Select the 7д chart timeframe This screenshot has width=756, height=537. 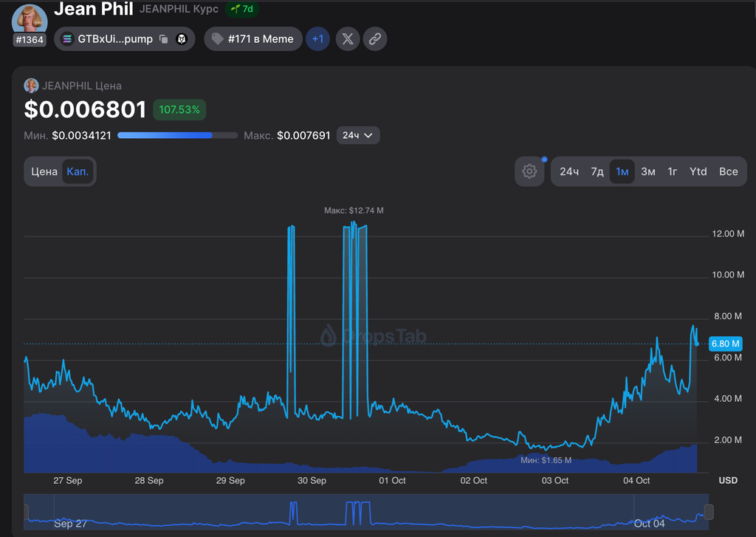(x=597, y=171)
